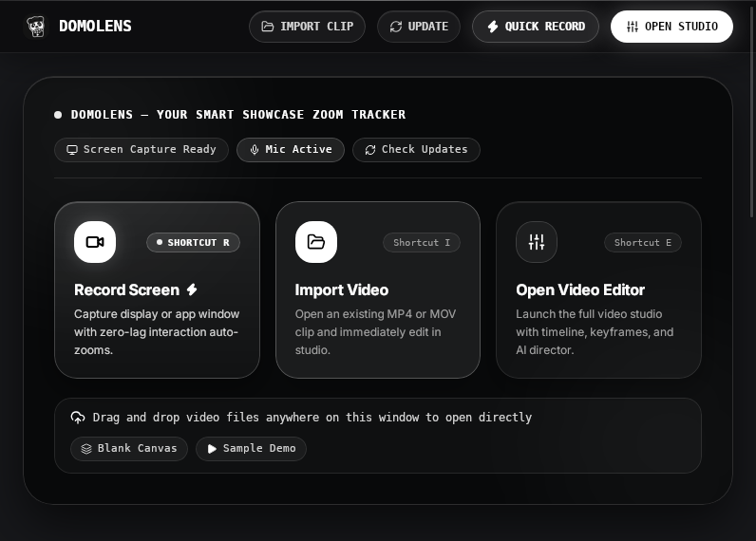Start a Quick Record
This screenshot has width=756, height=541.
click(x=536, y=27)
